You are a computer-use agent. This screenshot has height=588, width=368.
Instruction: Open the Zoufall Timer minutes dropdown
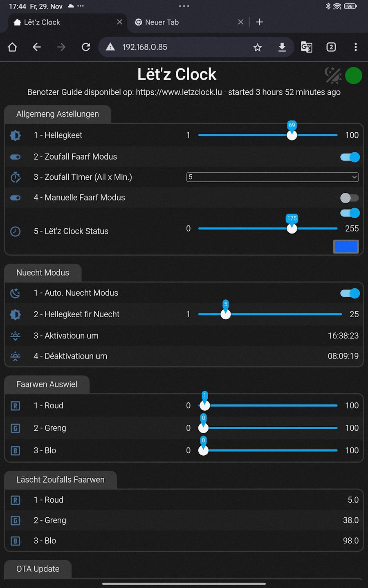click(x=272, y=177)
